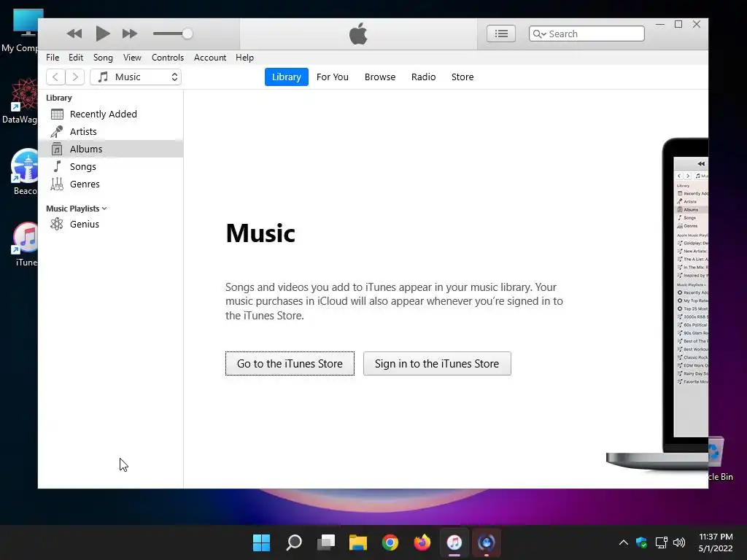Open the Up Next list view button
The height and width of the screenshot is (560, 747).
pyautogui.click(x=500, y=34)
